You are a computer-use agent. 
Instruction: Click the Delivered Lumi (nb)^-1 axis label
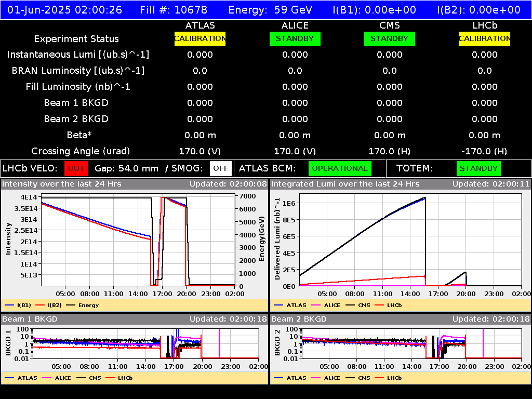(277, 238)
